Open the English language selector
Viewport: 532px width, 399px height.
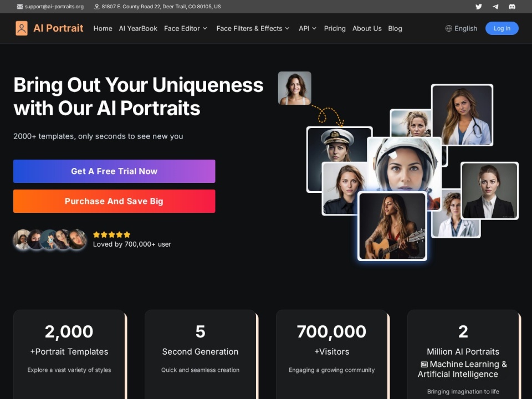coord(461,28)
